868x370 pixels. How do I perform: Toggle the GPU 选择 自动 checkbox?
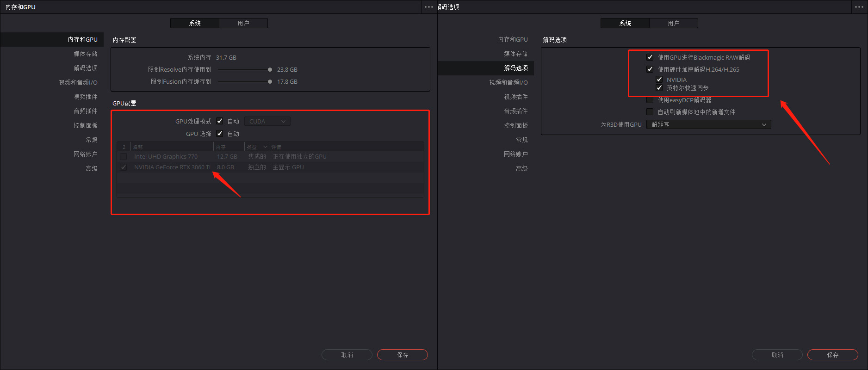click(x=220, y=134)
